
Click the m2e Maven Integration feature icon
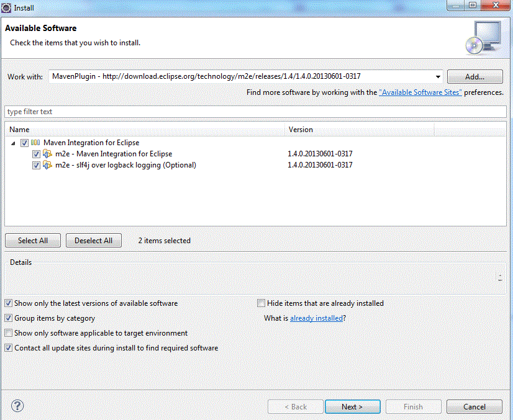pyautogui.click(x=47, y=154)
